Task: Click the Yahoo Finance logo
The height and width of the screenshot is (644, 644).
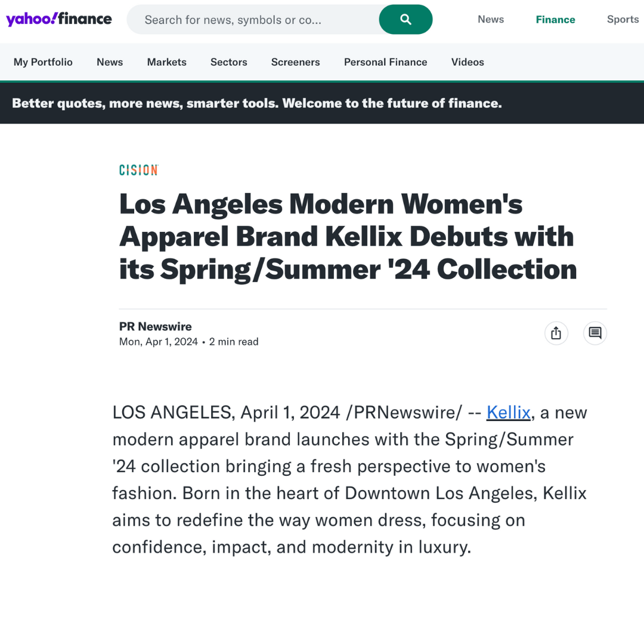Action: 59,19
